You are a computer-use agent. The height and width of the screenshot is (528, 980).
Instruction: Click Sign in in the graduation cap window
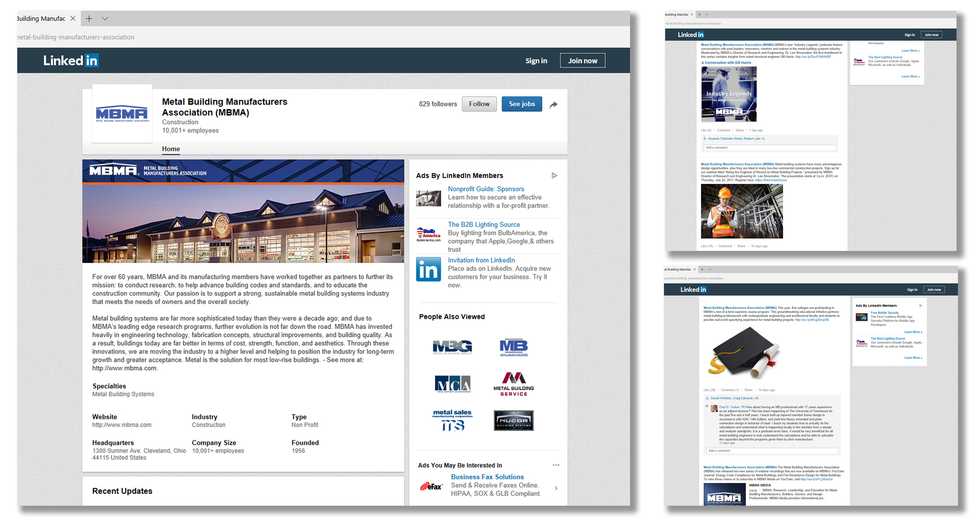click(x=912, y=290)
